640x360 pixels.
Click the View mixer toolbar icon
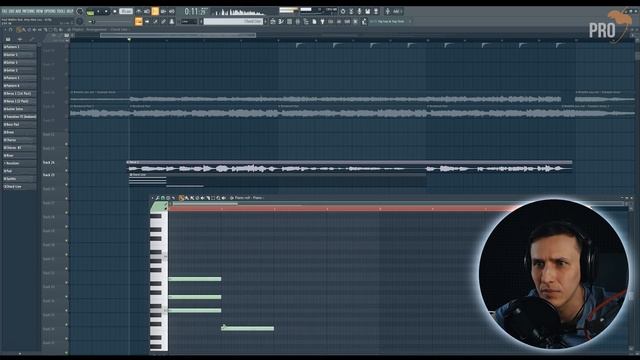[298, 21]
